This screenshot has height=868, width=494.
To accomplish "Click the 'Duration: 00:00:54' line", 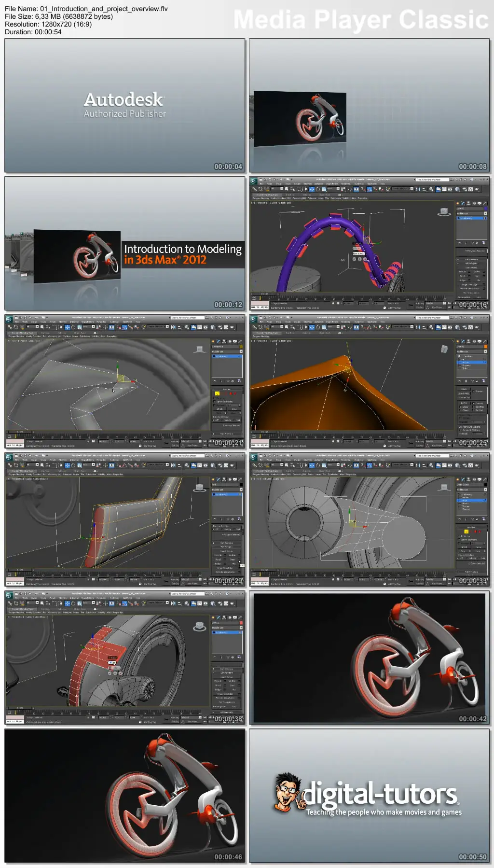I will tap(33, 32).
